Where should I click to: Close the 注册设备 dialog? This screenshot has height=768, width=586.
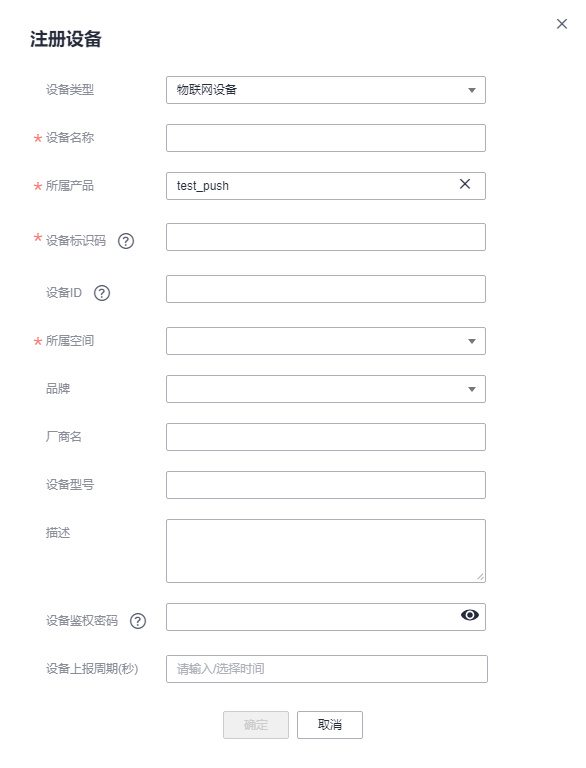[x=562, y=24]
